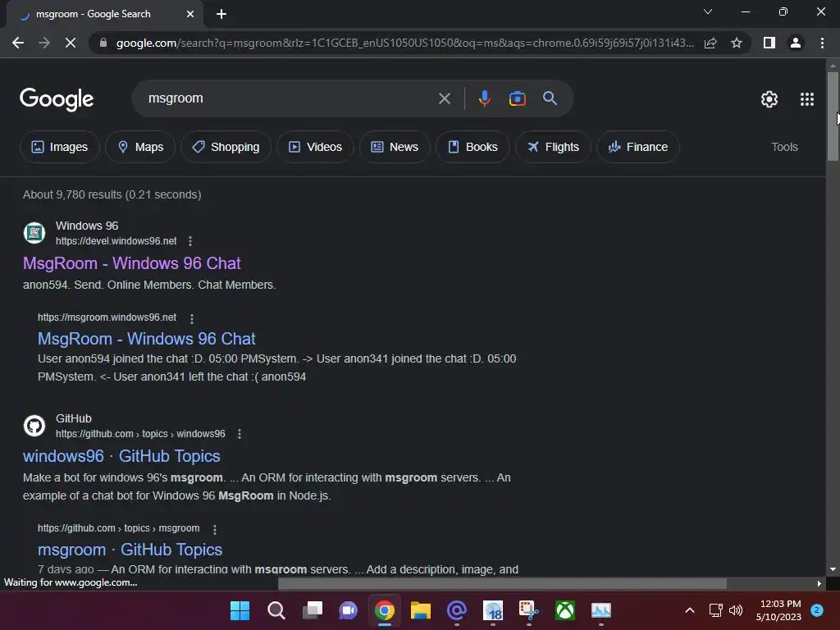840x630 pixels.
Task: Clear the search box text
Action: click(444, 98)
